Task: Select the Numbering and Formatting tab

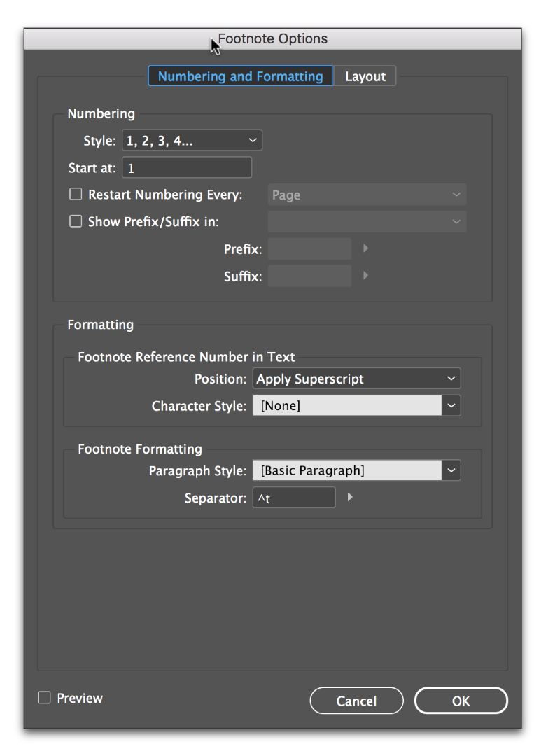Action: click(x=240, y=76)
